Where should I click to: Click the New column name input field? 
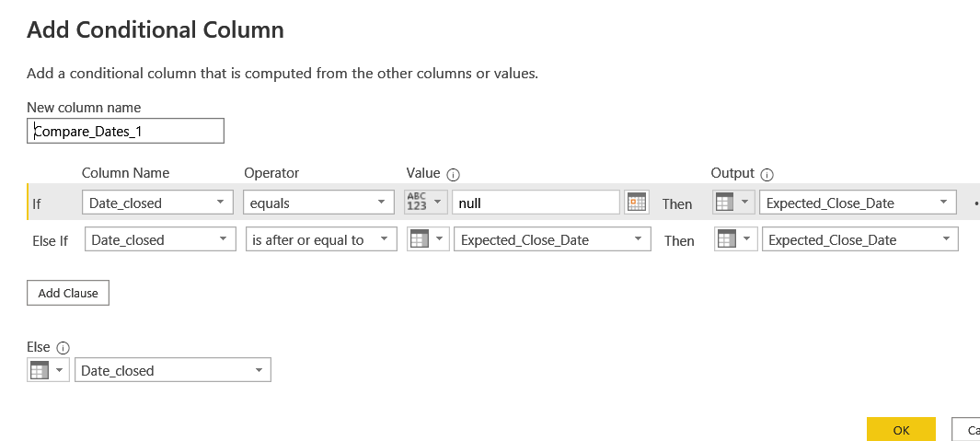[x=125, y=132]
